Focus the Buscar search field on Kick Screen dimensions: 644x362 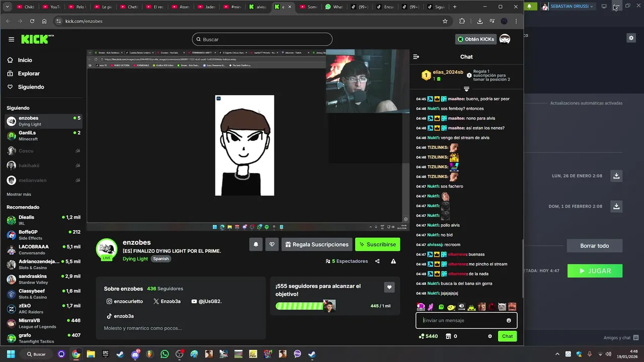[x=262, y=39]
